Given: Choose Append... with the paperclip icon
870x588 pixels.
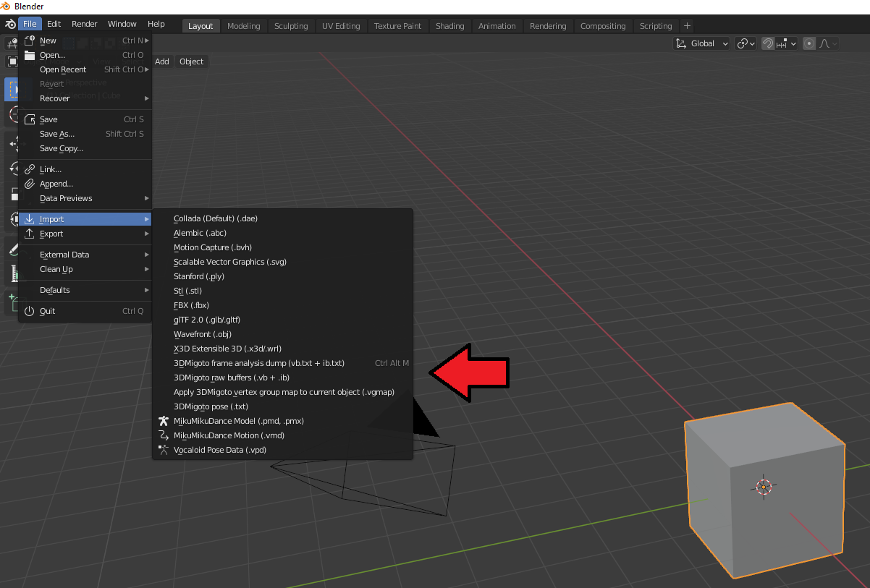Looking at the screenshot, I should [85, 184].
